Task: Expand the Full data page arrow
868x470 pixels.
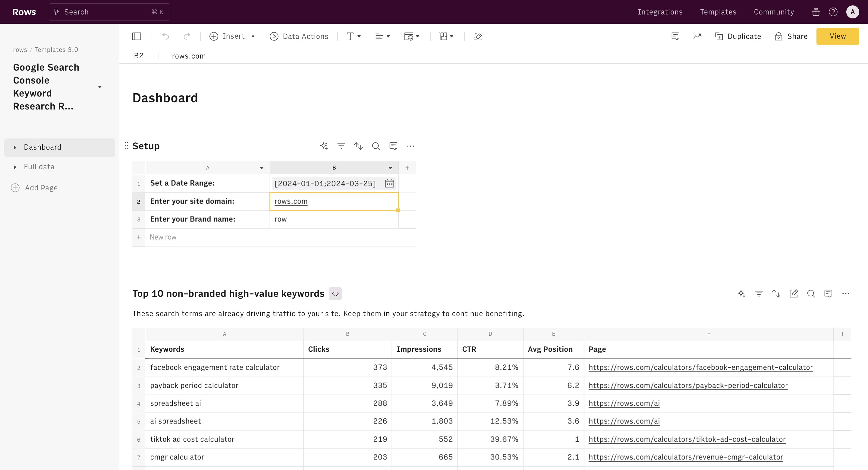Action: pyautogui.click(x=15, y=167)
